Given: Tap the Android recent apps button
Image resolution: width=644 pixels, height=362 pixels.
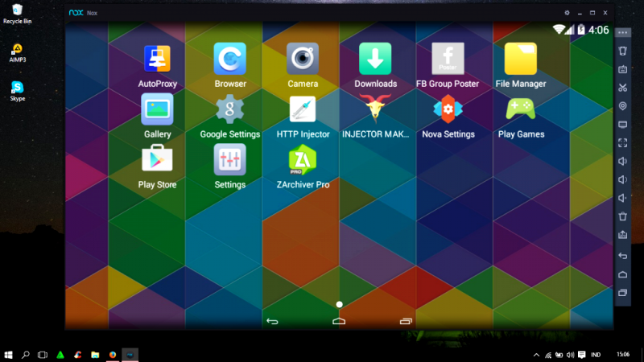Looking at the screenshot, I should 406,321.
